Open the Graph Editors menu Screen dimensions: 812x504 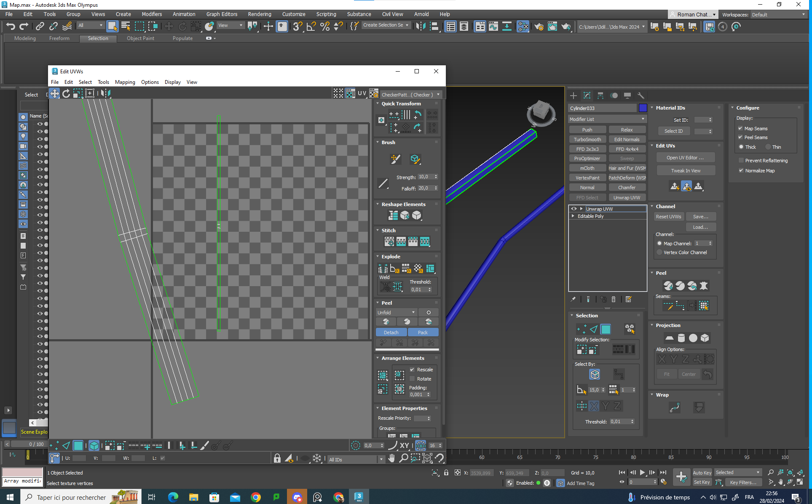point(222,14)
